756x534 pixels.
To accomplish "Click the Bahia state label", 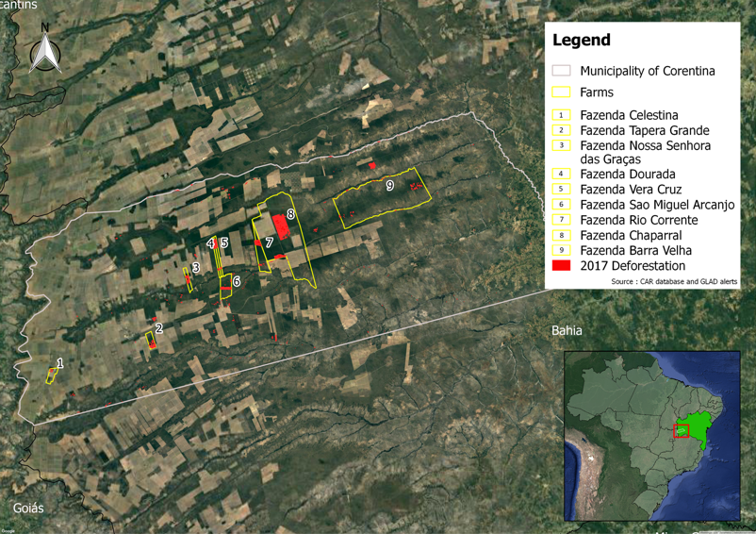I will [x=567, y=331].
